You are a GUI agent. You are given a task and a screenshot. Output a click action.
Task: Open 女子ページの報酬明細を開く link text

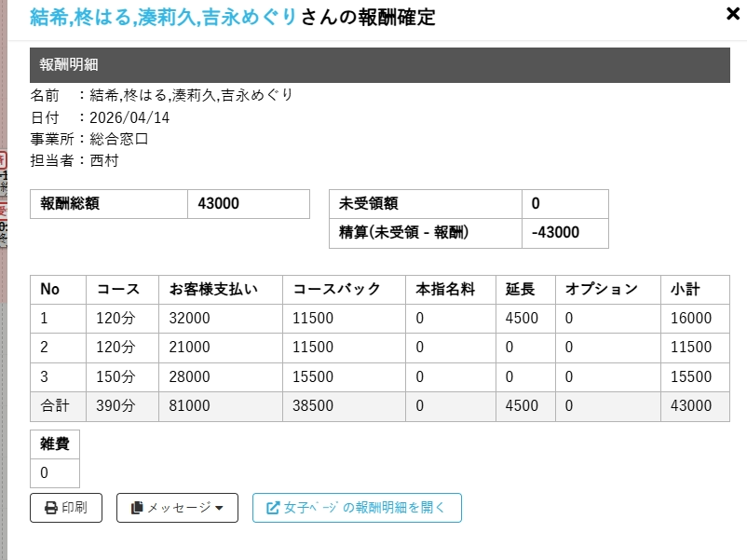click(x=365, y=508)
